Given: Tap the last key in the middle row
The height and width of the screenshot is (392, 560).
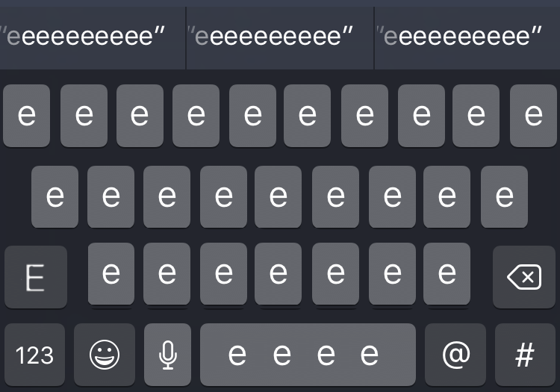Looking at the screenshot, I should click(504, 196).
